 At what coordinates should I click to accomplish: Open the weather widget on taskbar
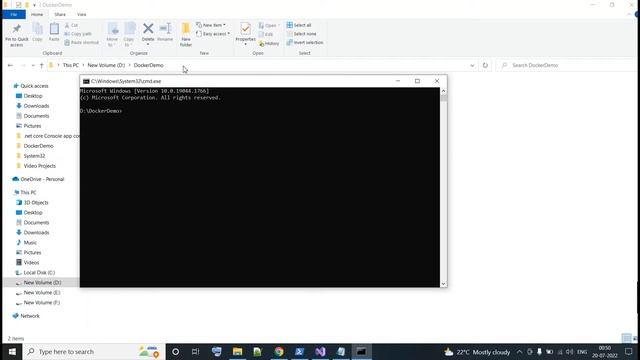(477, 351)
